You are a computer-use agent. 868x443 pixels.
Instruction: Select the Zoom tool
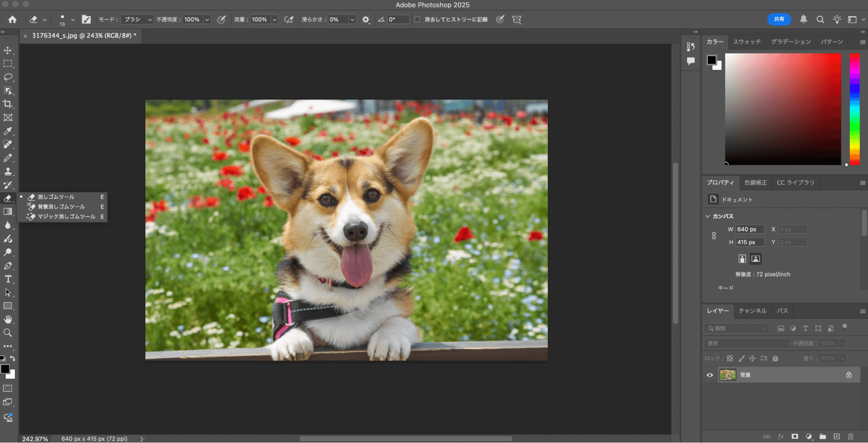(x=8, y=333)
